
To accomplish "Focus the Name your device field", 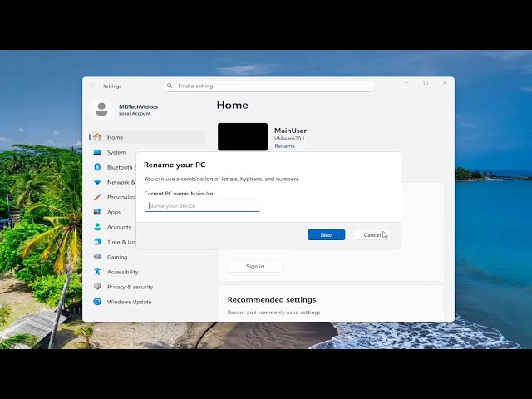I will click(x=202, y=206).
